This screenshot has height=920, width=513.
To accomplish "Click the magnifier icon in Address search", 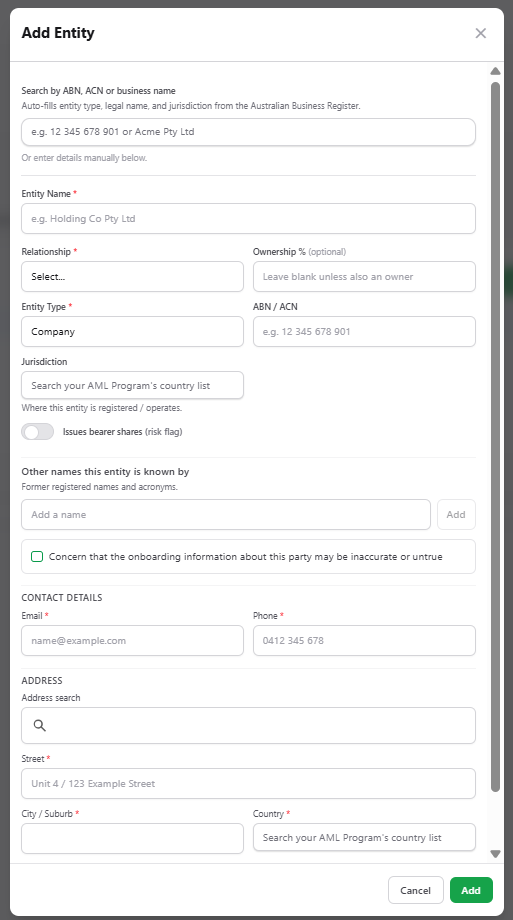I will 39,726.
